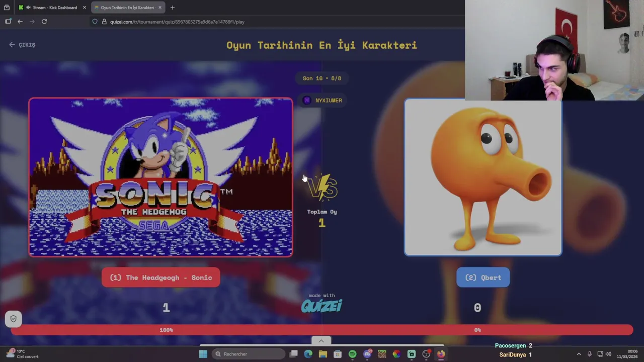This screenshot has width=644, height=362.
Task: Go back to previous page
Action: click(x=20, y=22)
